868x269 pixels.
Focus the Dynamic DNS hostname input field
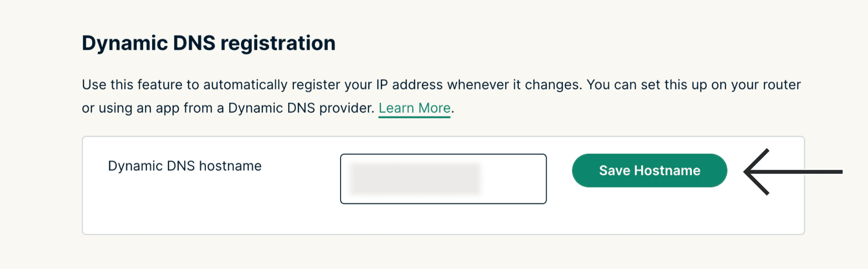tap(443, 179)
